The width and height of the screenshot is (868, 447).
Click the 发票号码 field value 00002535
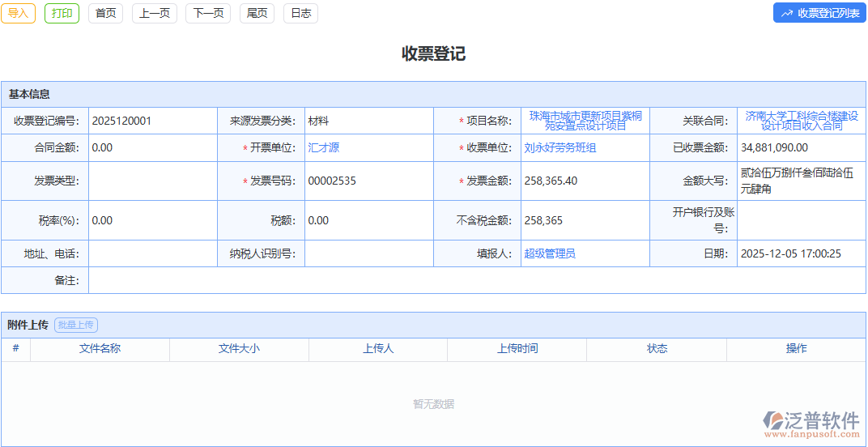(x=332, y=181)
